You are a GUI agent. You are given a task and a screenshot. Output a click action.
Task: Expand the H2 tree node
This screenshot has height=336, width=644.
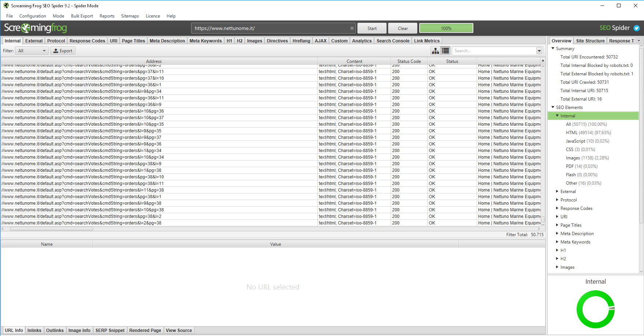pos(557,258)
